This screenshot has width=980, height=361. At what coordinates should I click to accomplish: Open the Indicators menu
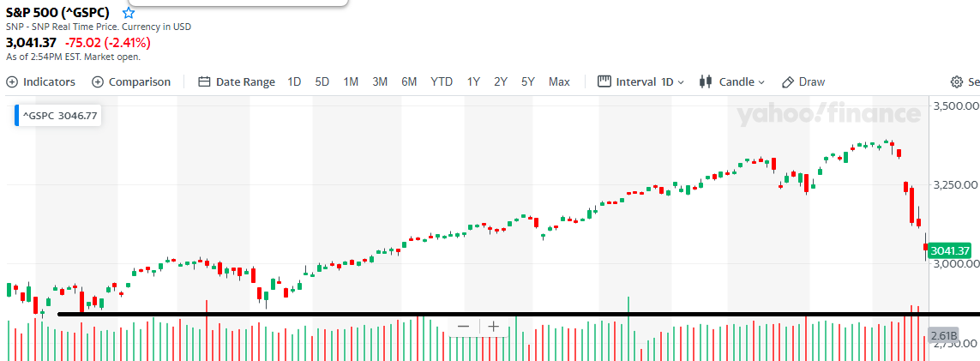click(x=41, y=81)
